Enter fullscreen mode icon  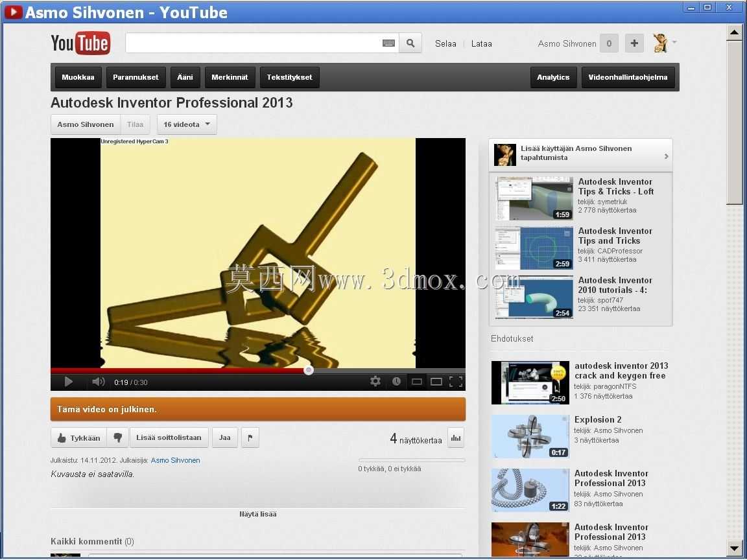tap(456, 382)
